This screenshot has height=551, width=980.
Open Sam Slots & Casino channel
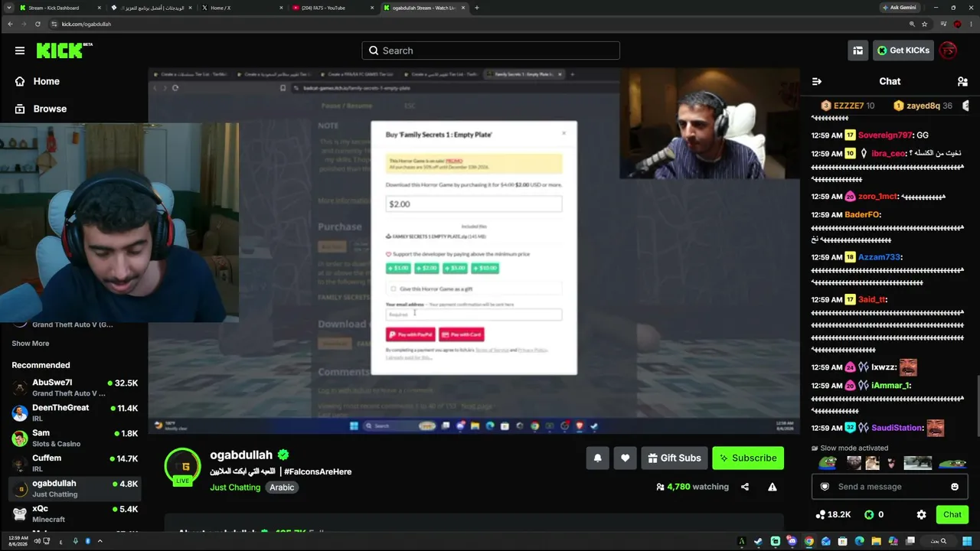[75, 439]
